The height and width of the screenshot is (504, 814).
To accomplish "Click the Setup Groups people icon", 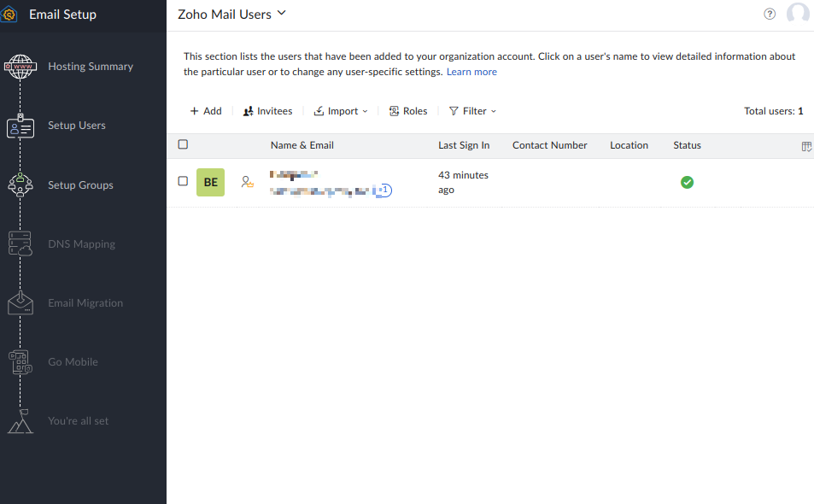I will coord(20,185).
